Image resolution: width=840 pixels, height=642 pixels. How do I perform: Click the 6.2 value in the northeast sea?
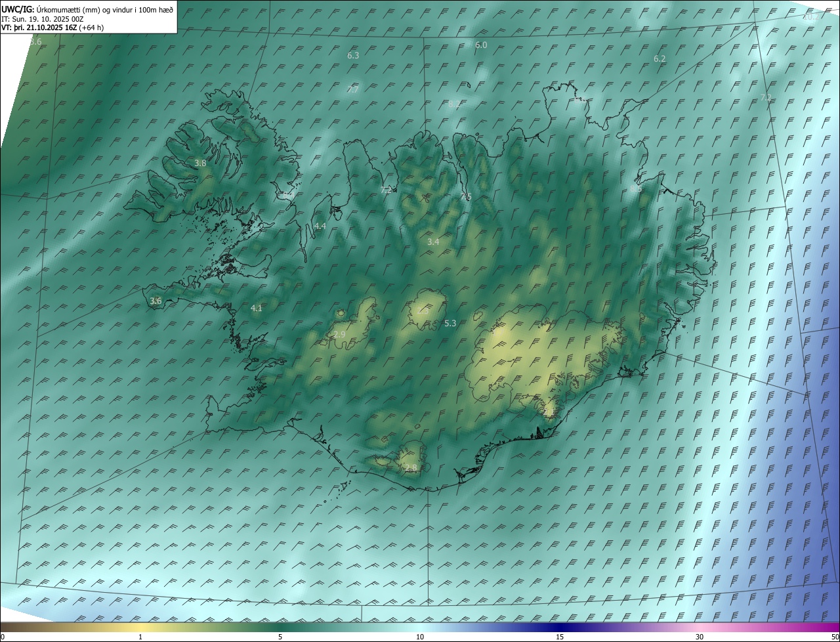coord(660,59)
